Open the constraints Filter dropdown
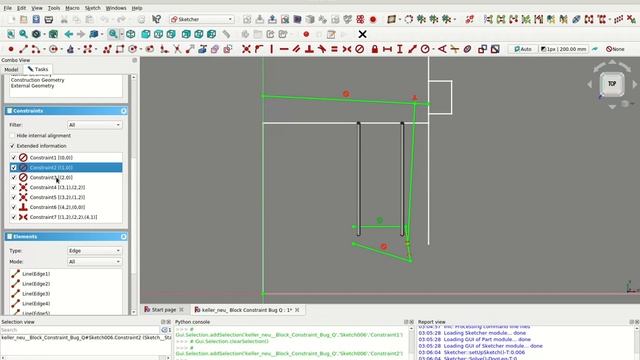The image size is (640, 360). tap(94, 125)
